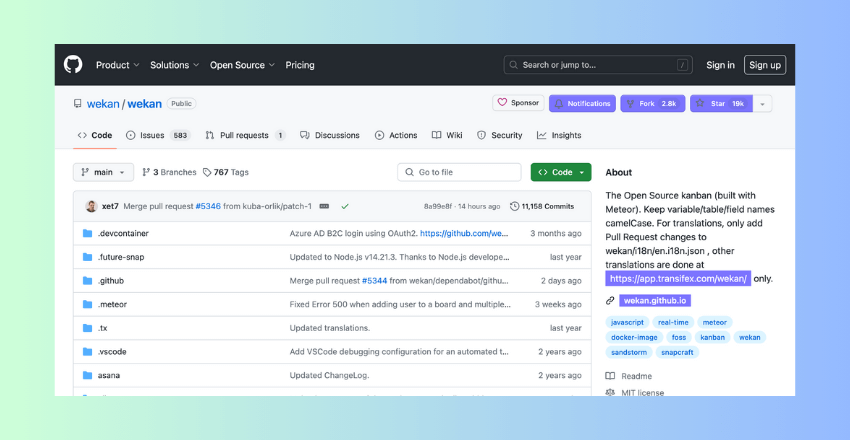This screenshot has width=850, height=440.
Task: Star the repository
Action: (721, 103)
